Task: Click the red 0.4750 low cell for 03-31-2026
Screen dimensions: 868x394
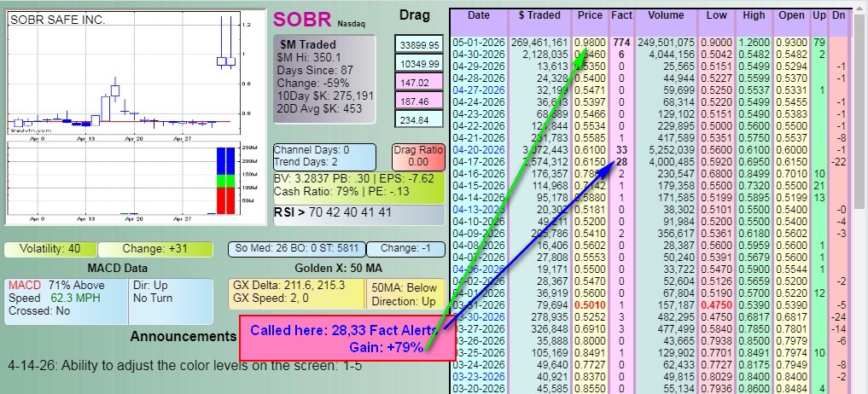Action: point(716,305)
